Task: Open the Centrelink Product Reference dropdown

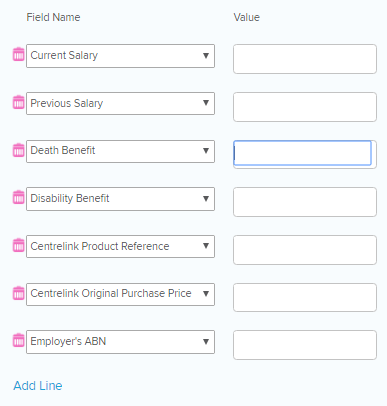Action: 120,247
